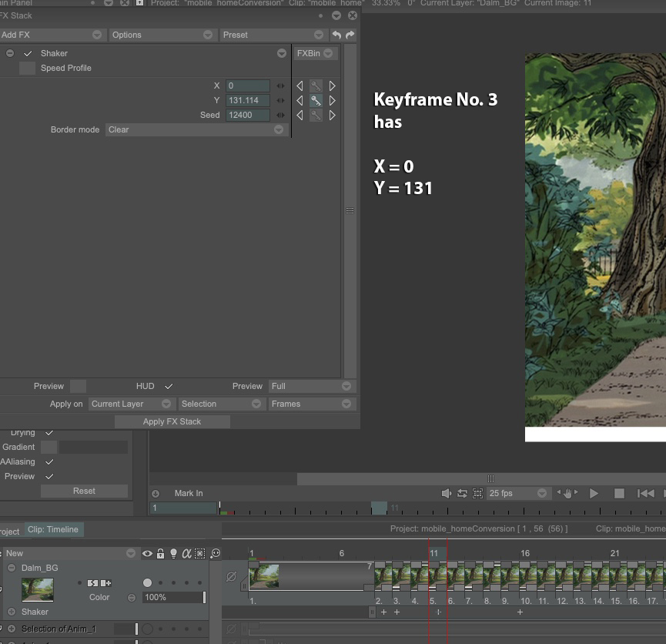Expand the Shaker row under Dalm_BG
Viewport: 666px width, 644px height.
[12, 612]
